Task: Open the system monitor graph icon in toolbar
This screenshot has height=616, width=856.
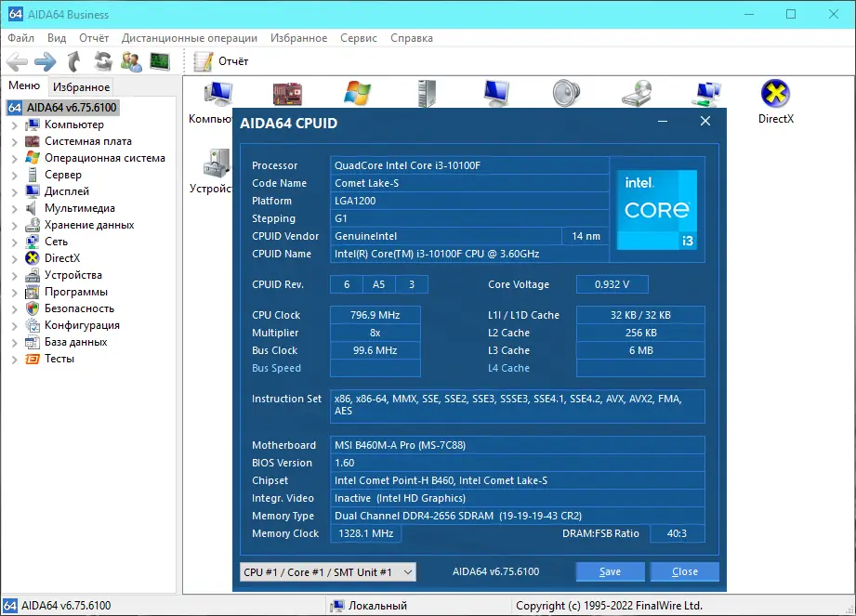Action: coord(160,61)
